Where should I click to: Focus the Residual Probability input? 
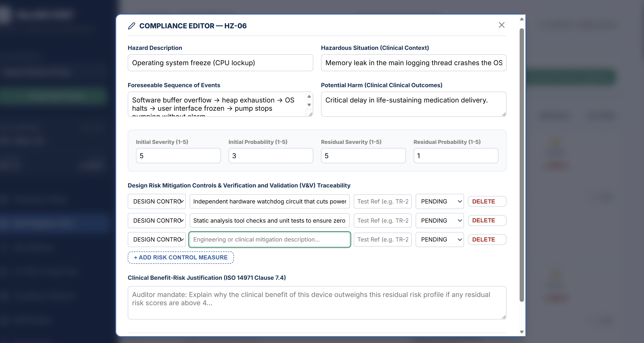(456, 156)
